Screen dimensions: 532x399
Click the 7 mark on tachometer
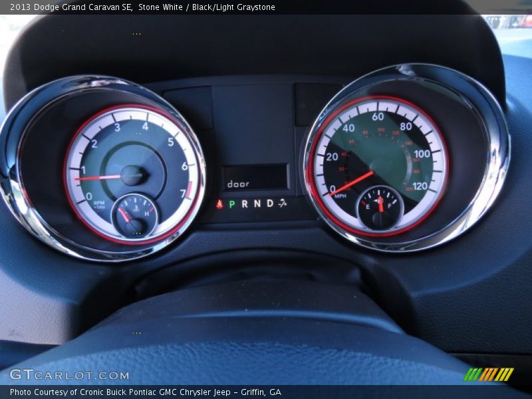click(x=183, y=194)
